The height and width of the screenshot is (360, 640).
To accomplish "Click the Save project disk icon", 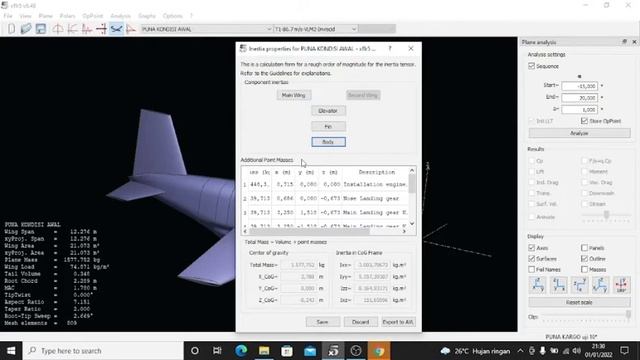I will click(x=41, y=29).
